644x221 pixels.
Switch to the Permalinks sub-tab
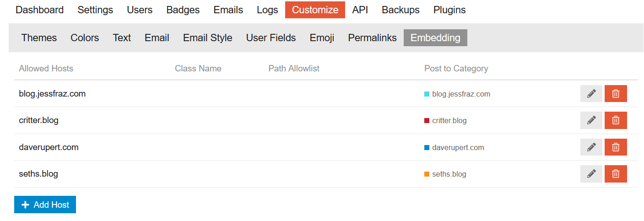[372, 38]
